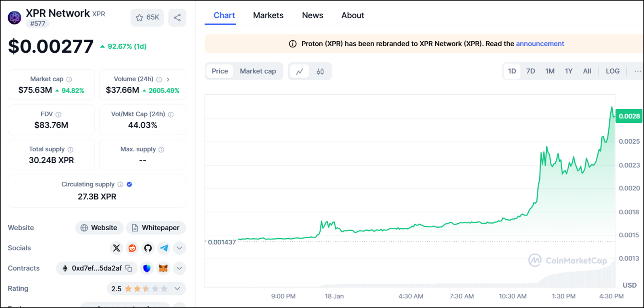The width and height of the screenshot is (644, 308).
Task: Click contract address 0xd7ef...5da2af chip
Action: (x=97, y=268)
